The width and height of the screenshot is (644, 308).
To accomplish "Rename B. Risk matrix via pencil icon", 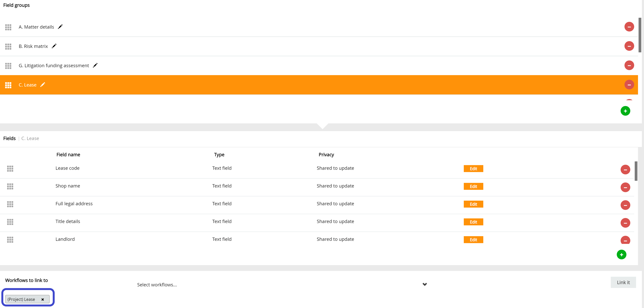I will [x=54, y=46].
